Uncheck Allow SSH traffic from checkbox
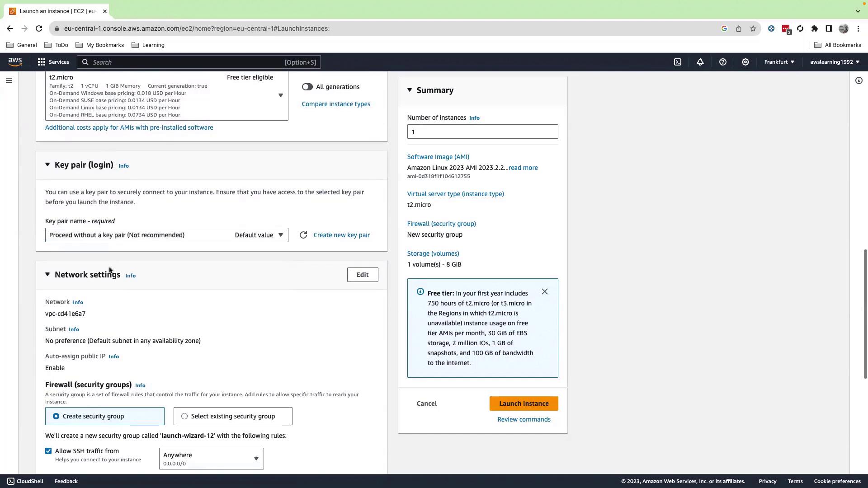Image resolution: width=868 pixels, height=488 pixels. 48,451
